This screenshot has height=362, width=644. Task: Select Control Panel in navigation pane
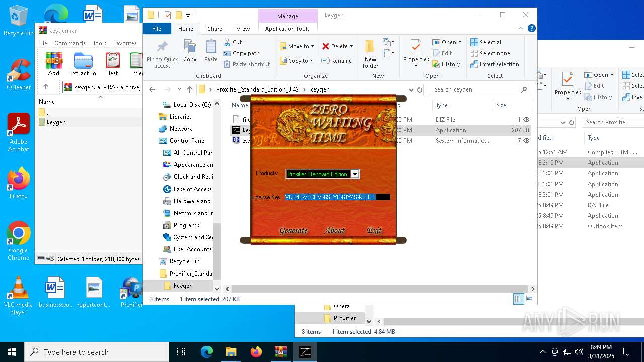[x=188, y=141]
